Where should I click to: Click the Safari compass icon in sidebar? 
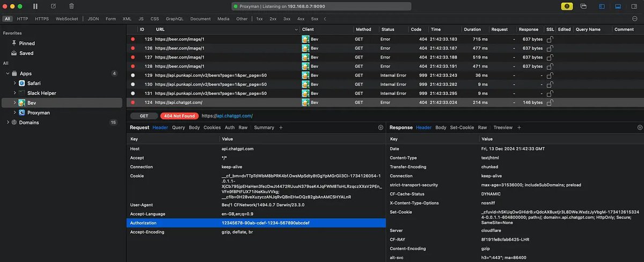pyautogui.click(x=22, y=83)
